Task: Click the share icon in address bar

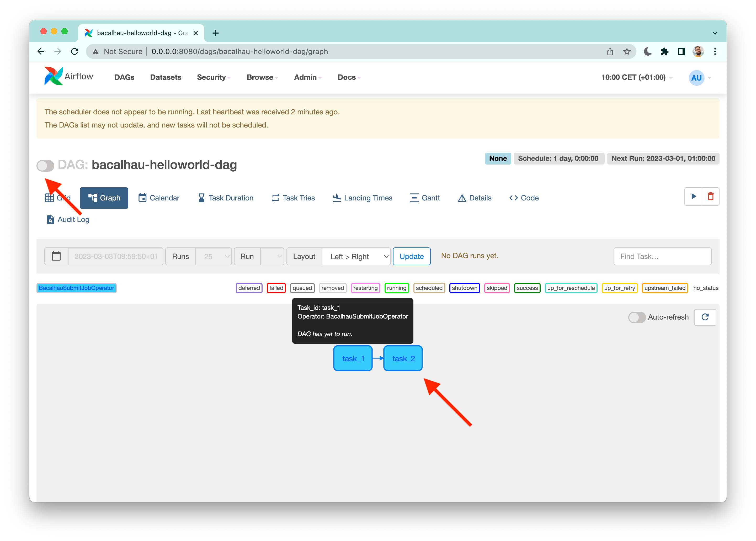Action: pyautogui.click(x=610, y=51)
